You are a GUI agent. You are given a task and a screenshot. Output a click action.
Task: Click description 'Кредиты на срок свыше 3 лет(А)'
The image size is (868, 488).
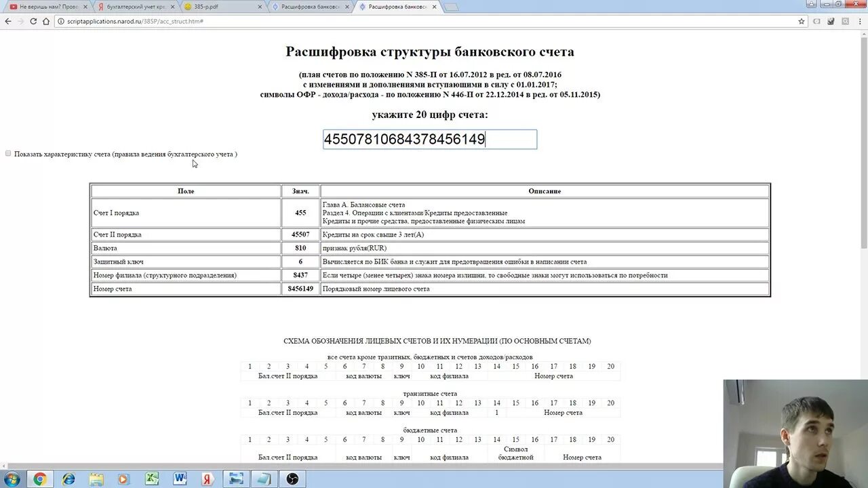tap(373, 235)
